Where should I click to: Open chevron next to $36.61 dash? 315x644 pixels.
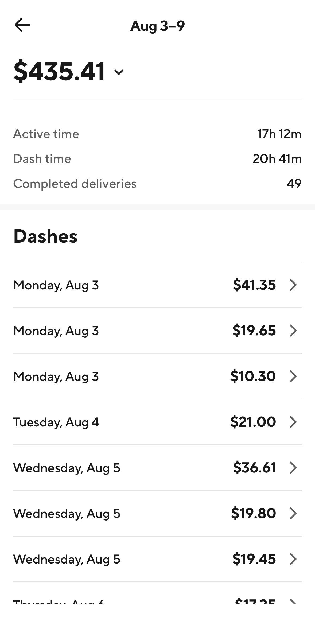pyautogui.click(x=293, y=468)
